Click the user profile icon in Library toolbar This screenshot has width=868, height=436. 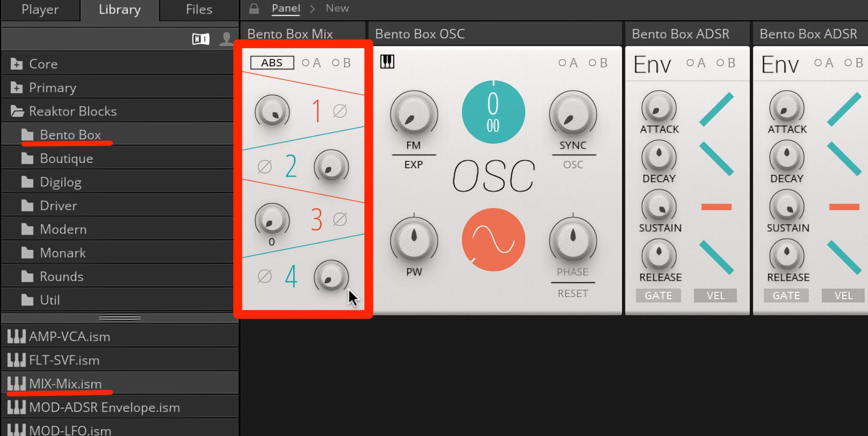(x=226, y=38)
